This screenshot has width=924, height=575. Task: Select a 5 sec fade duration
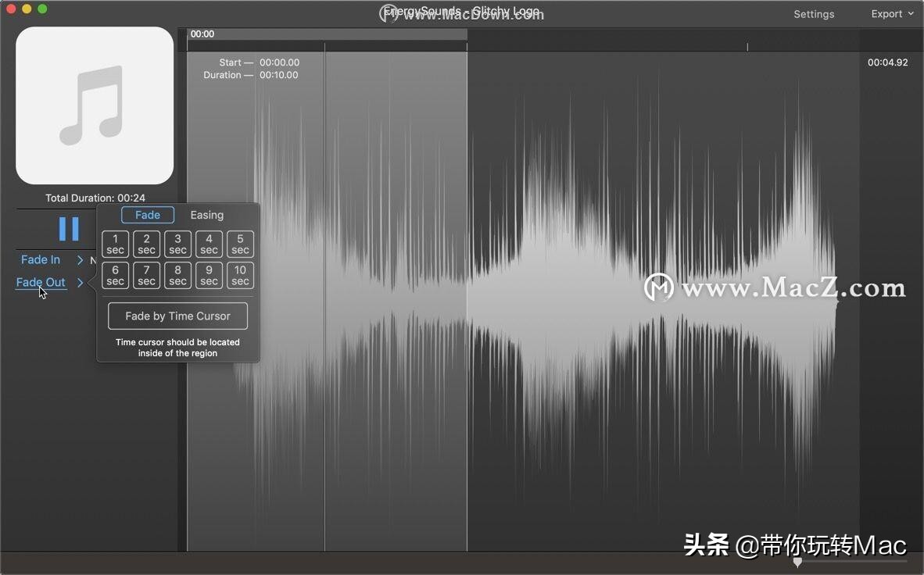[240, 244]
